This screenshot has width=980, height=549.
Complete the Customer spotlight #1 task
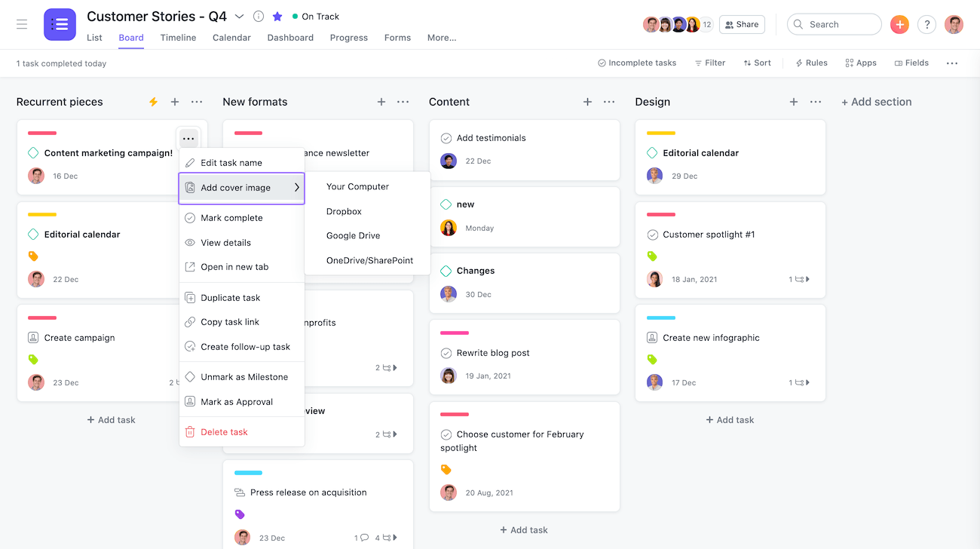pos(653,235)
